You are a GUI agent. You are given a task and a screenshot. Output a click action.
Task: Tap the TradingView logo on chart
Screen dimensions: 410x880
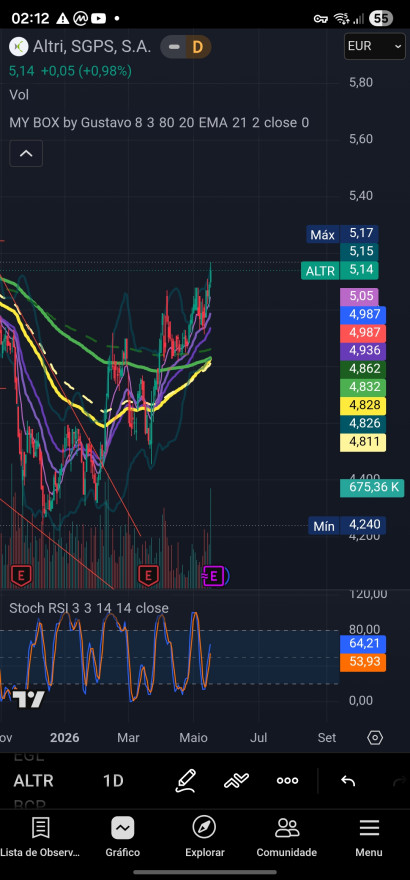(x=28, y=700)
